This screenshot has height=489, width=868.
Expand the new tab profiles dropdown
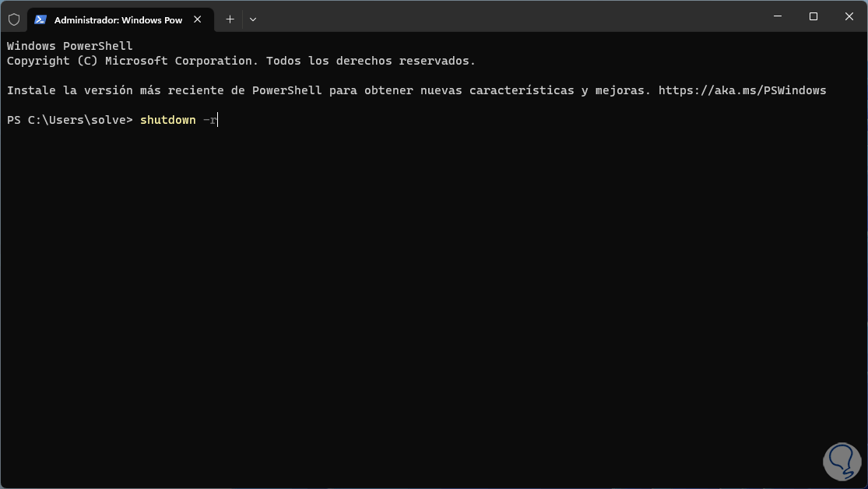click(253, 19)
